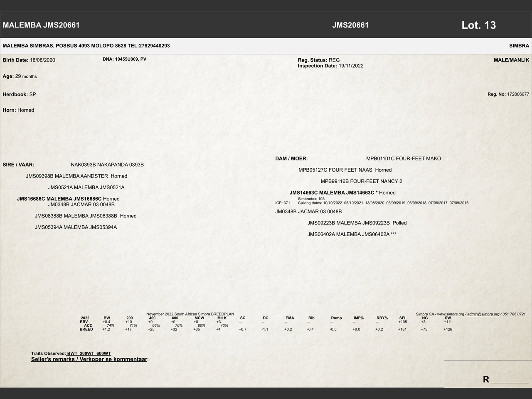
Task: Click the Rump column header
Action: coord(337,318)
